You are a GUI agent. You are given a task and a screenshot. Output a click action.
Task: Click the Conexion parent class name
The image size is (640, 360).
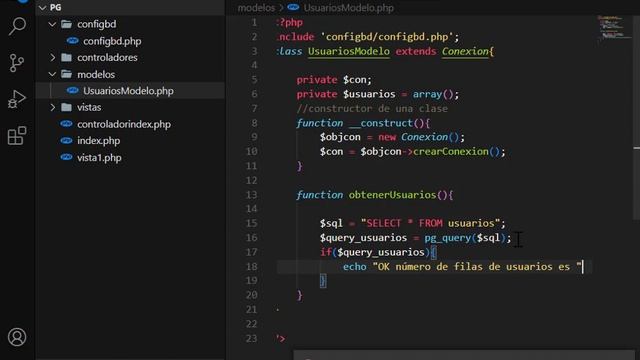click(x=465, y=51)
